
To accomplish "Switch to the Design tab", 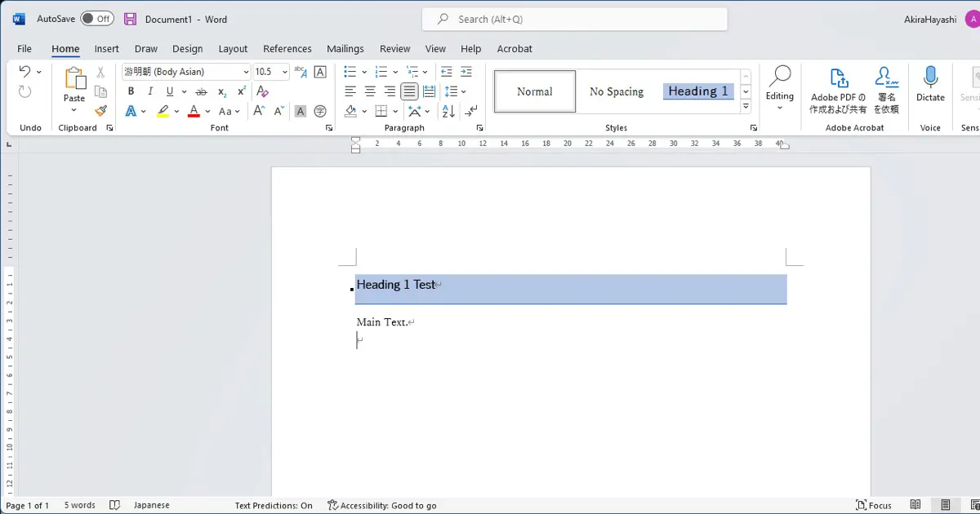I will tap(187, 49).
